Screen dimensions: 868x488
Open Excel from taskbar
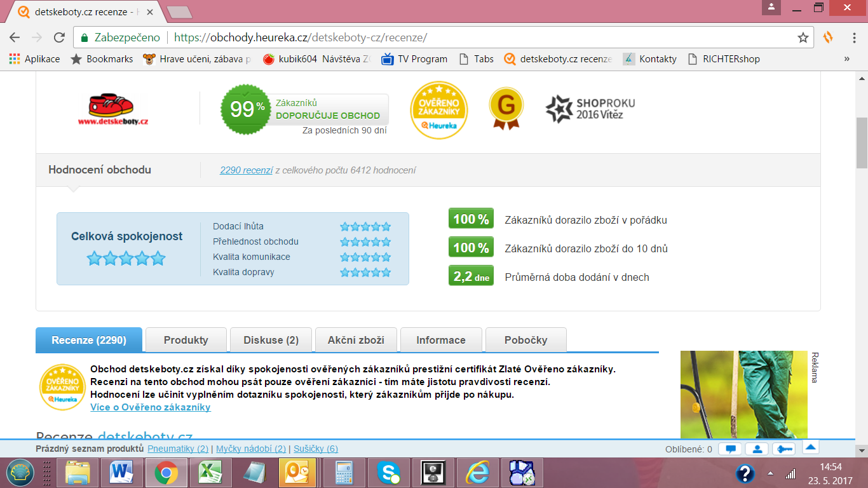tap(210, 473)
